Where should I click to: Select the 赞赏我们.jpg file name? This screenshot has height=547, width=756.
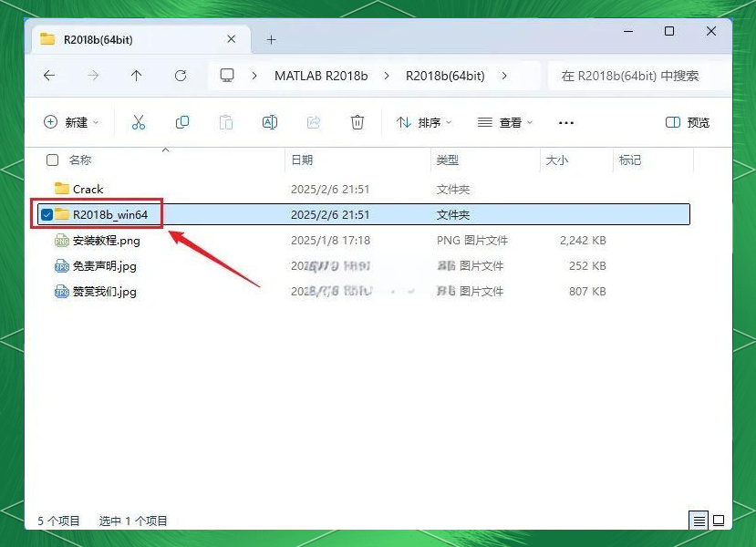coord(105,291)
